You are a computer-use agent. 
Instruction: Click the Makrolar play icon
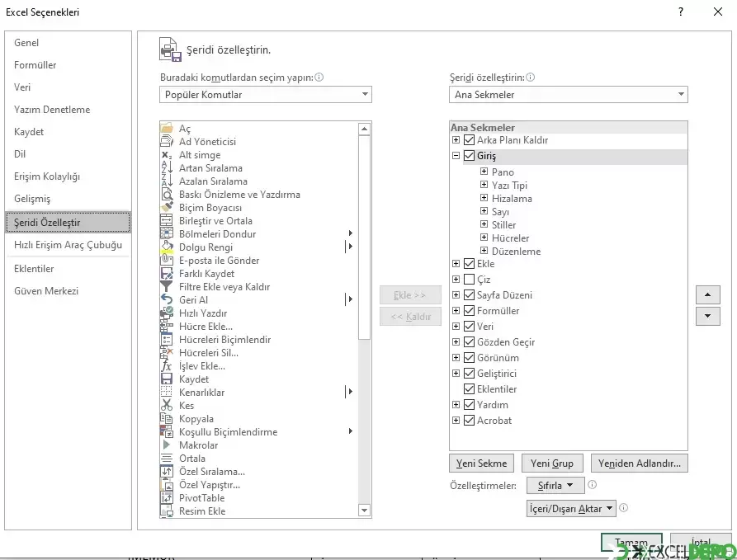(167, 445)
